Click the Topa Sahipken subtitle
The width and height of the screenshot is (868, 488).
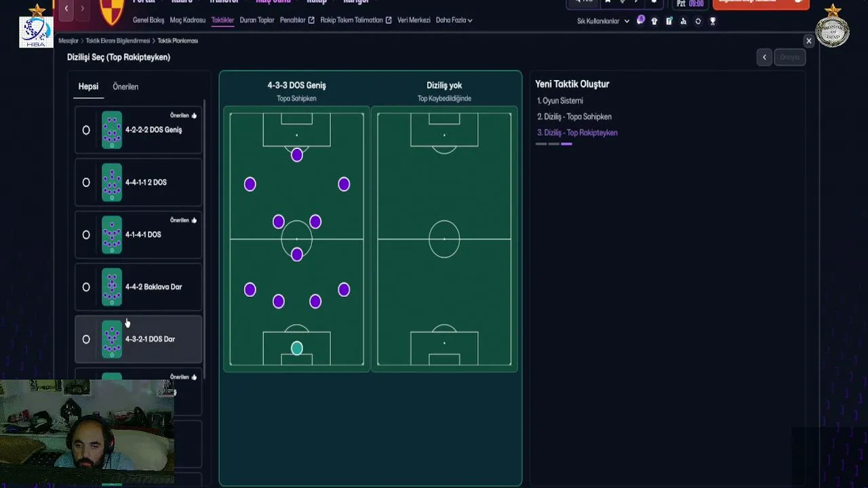(x=296, y=98)
